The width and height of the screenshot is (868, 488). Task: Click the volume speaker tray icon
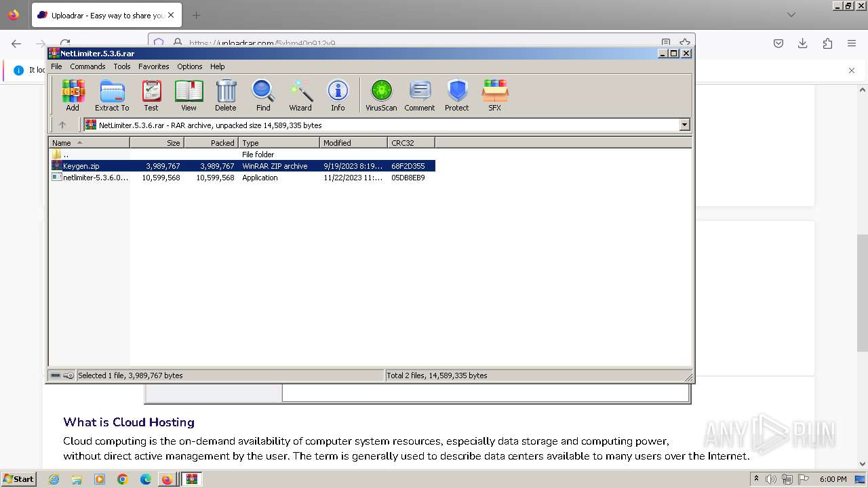(x=771, y=479)
